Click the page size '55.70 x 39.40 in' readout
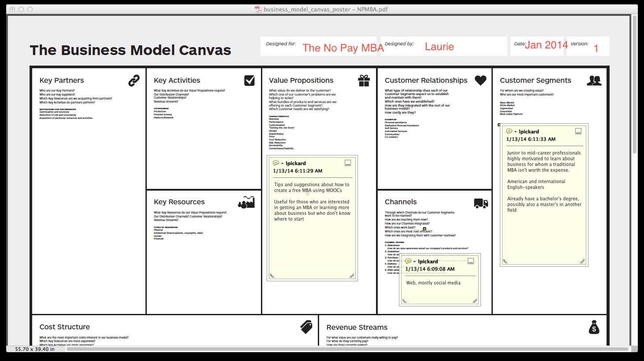The height and width of the screenshot is (361, 644). 35,349
